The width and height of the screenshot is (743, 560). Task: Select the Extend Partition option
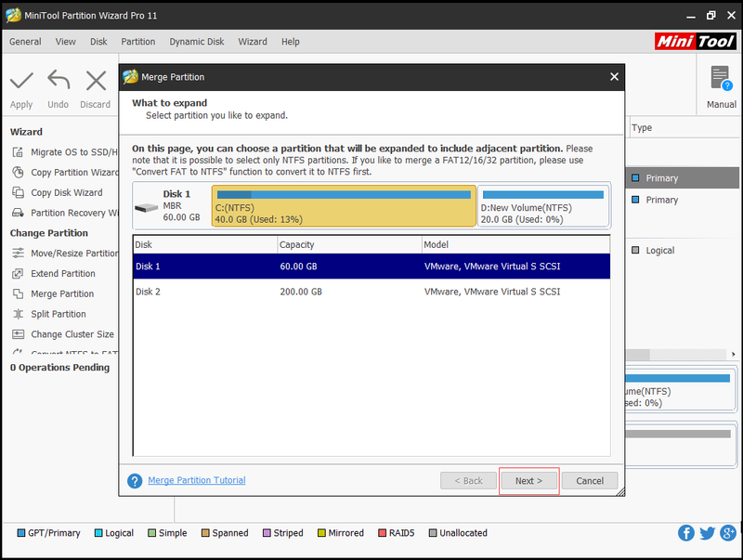[x=62, y=273]
